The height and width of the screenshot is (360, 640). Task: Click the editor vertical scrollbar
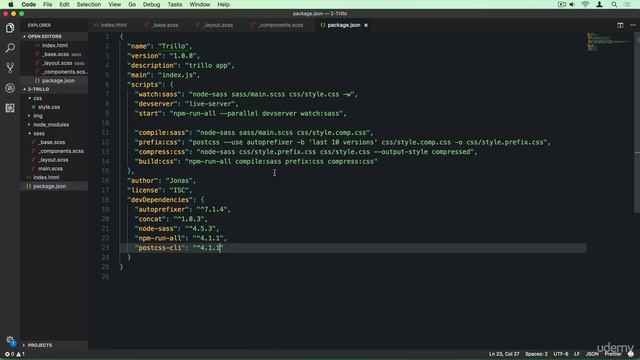[637, 122]
